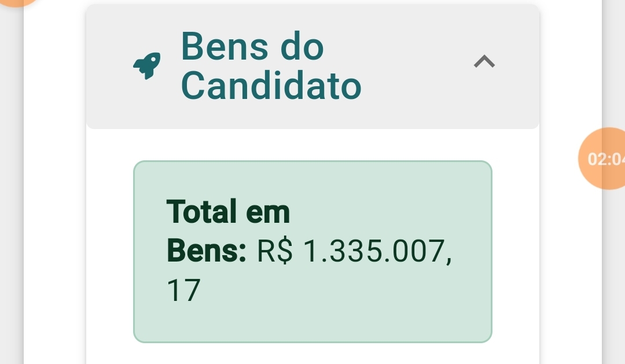Click the "17" cents on the last line
Screen dimensions: 625x364
click(183, 291)
